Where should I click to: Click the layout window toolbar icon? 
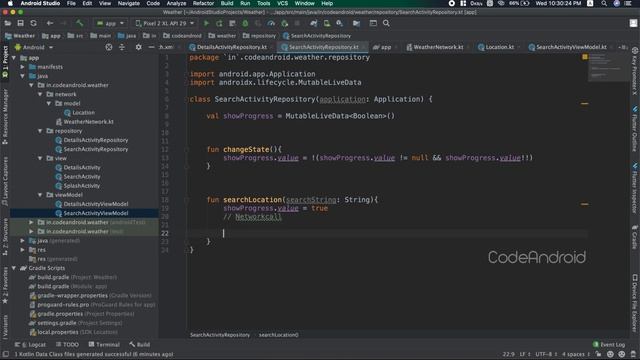click(373, 23)
